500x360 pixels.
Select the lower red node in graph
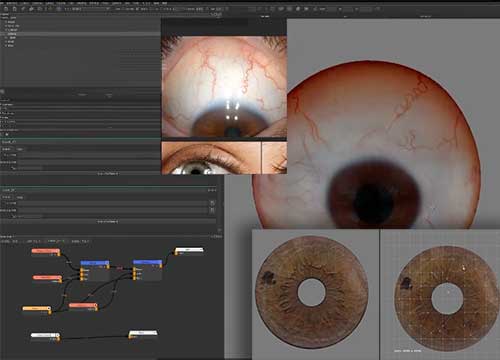point(83,307)
